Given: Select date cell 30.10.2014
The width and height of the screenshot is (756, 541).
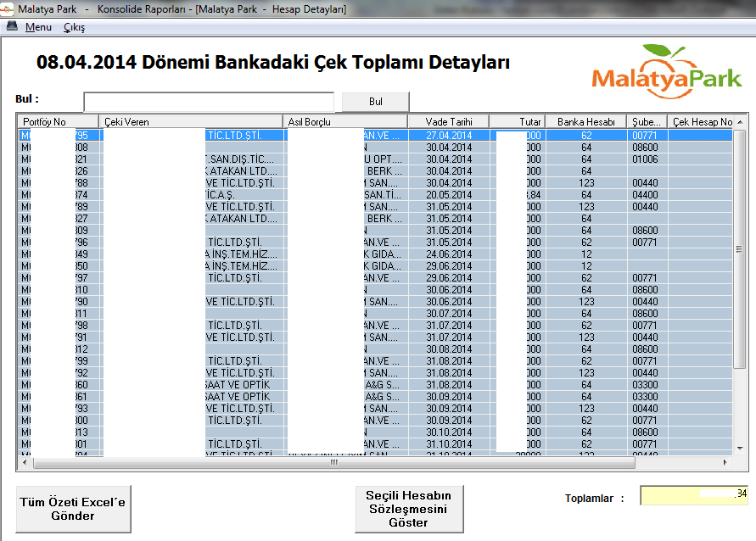Looking at the screenshot, I should 449,432.
